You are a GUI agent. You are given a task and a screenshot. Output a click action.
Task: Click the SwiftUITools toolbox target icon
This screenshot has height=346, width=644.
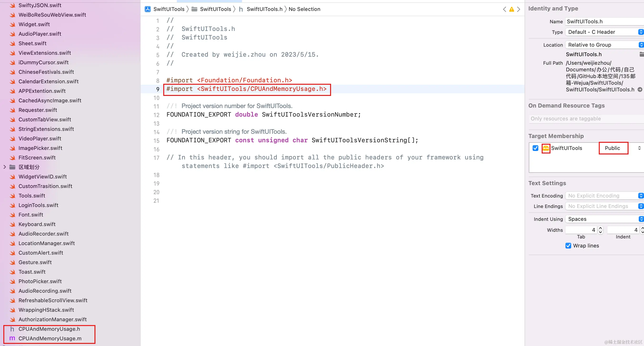[x=546, y=148]
